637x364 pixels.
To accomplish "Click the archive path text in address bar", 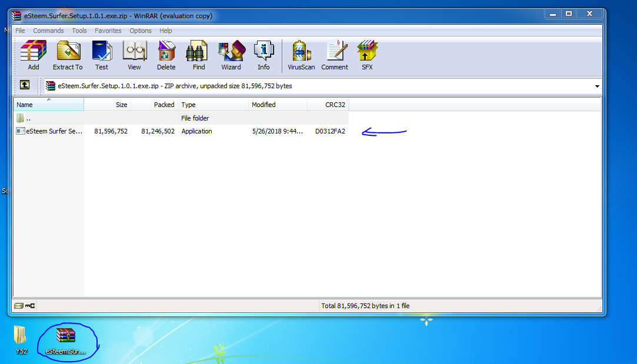I will [x=175, y=86].
